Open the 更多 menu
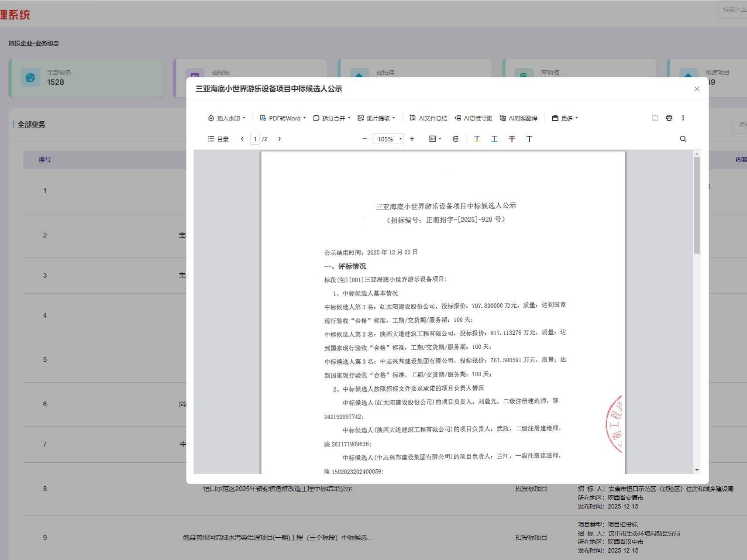 pos(565,118)
